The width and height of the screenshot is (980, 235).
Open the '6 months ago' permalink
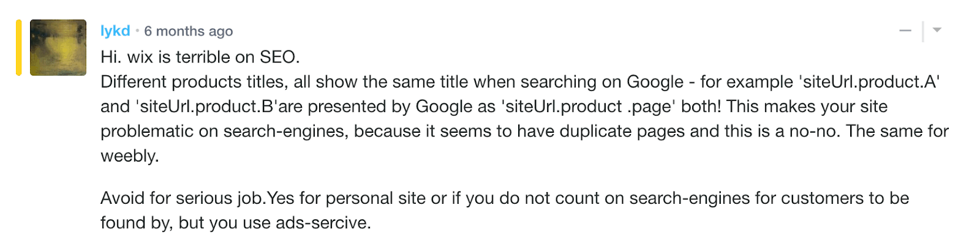(189, 31)
